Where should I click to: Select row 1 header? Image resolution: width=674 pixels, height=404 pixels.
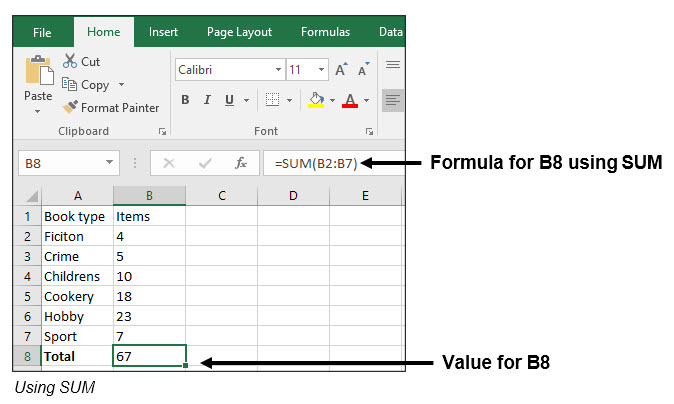pyautogui.click(x=27, y=216)
